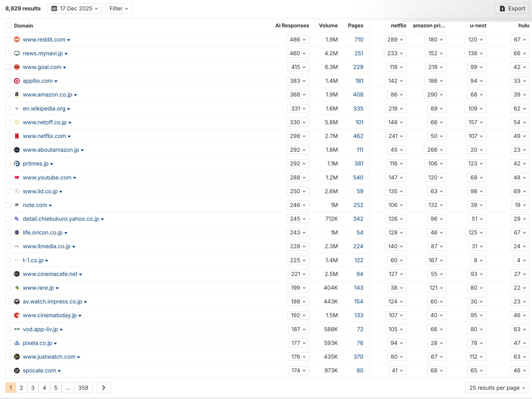
Task: Select the checkbox next to note.com
Action: [x=8, y=205]
